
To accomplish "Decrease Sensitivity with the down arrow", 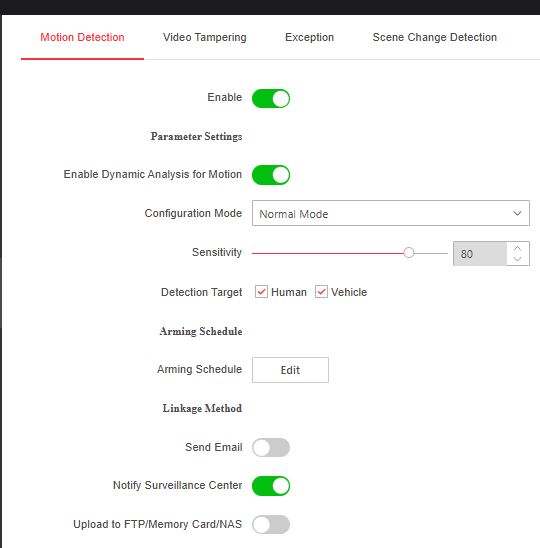I will 518,259.
